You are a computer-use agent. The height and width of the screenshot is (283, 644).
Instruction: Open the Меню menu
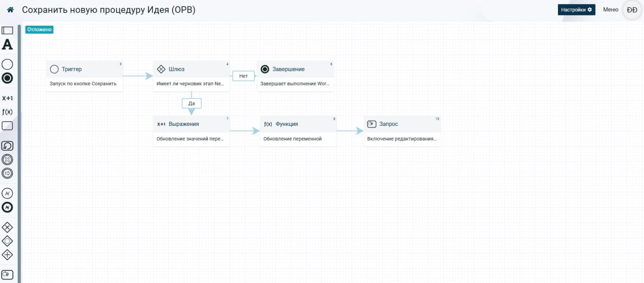coord(611,10)
